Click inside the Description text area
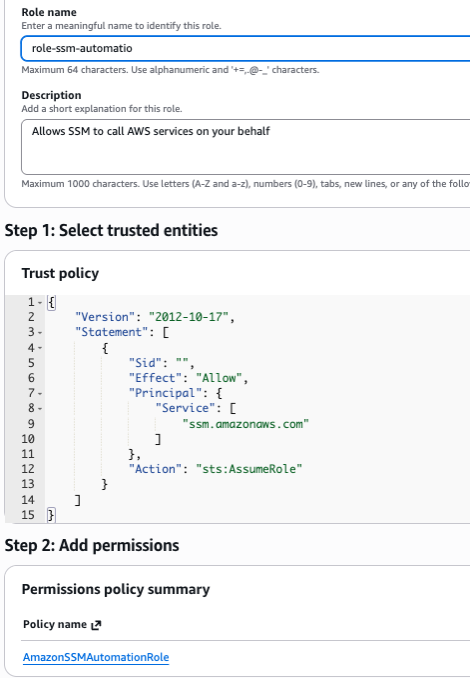Image resolution: width=470 pixels, height=678 pixels. [245, 147]
